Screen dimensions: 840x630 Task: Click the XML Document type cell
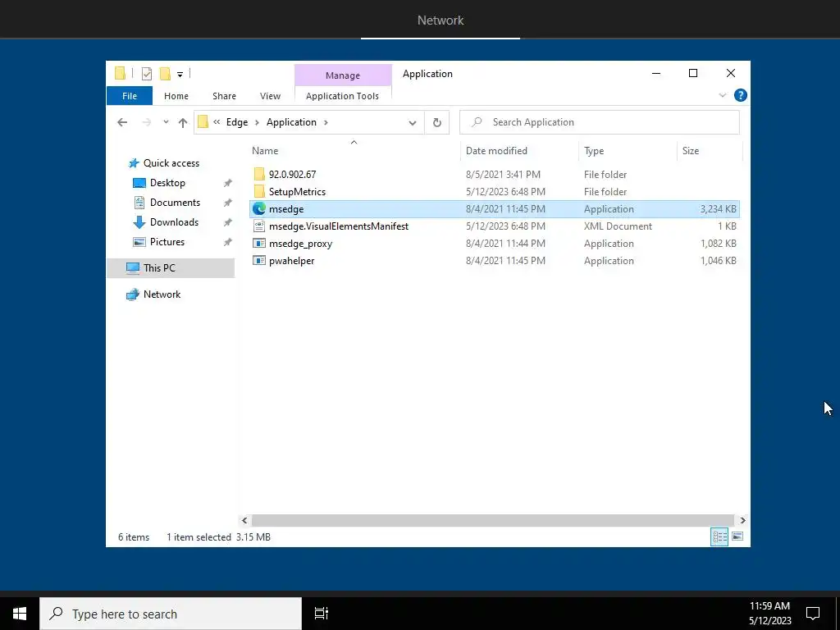pos(618,226)
